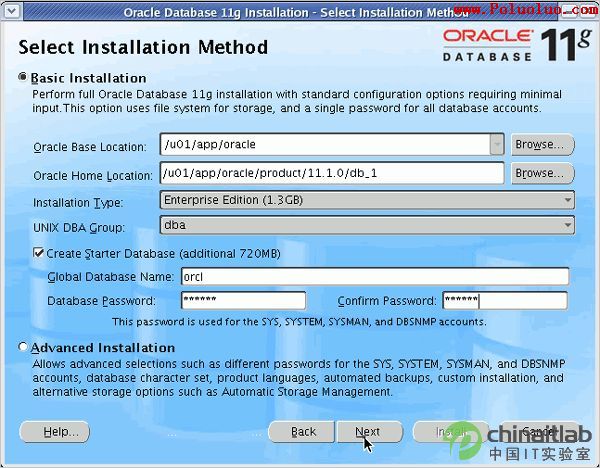Click Browse next to Oracle Home Location
Image resolution: width=600 pixels, height=468 pixels.
click(543, 173)
